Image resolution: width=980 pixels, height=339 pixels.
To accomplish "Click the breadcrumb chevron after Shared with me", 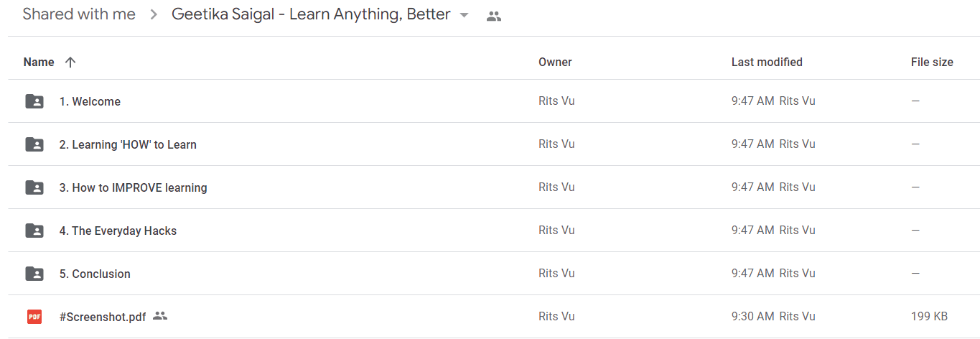I will coord(154,15).
